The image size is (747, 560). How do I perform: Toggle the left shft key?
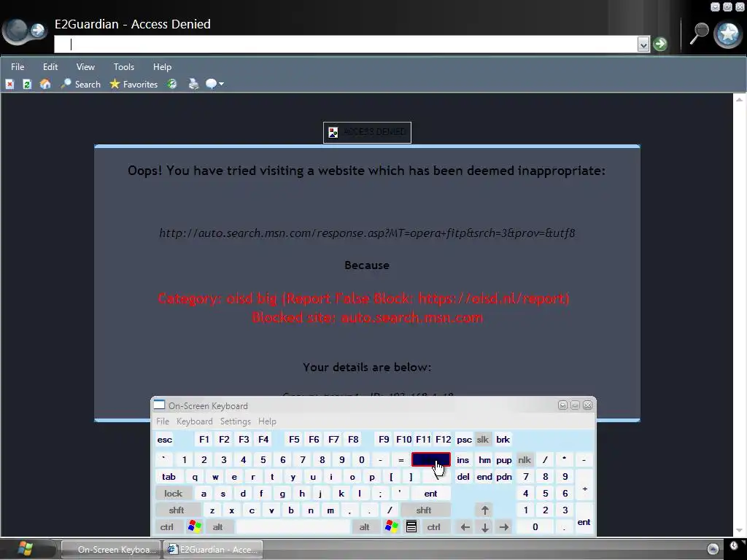[177, 510]
